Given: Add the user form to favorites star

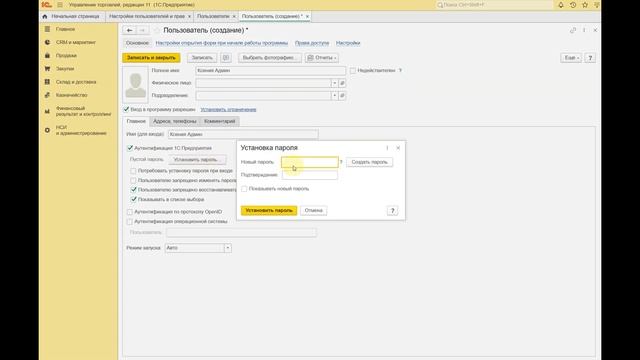Looking at the screenshot, I should [157, 30].
